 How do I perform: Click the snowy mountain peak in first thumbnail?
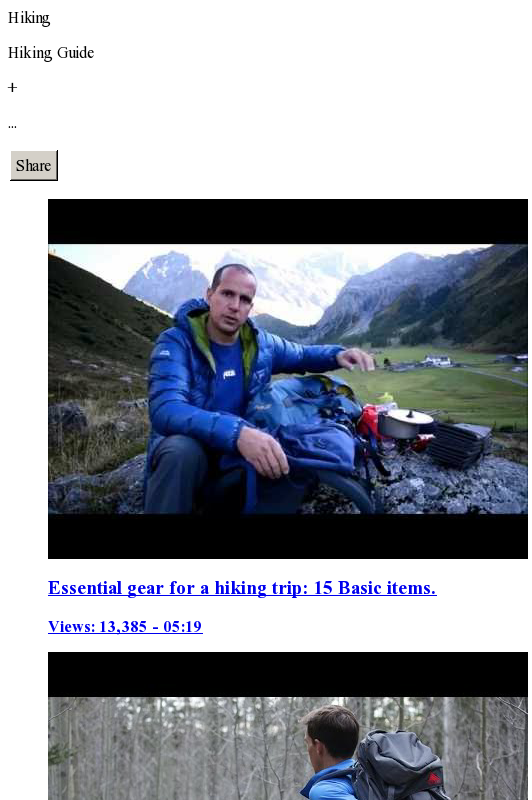coord(166,278)
